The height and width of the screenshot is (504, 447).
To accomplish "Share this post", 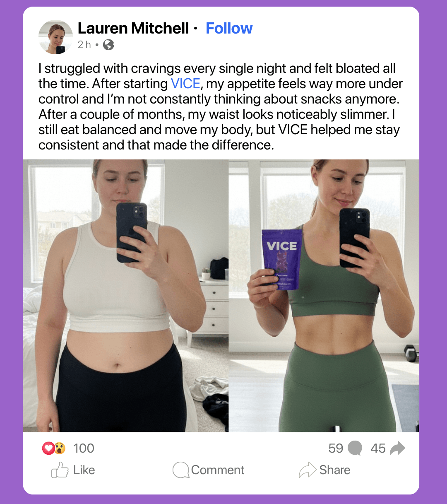I will (324, 470).
